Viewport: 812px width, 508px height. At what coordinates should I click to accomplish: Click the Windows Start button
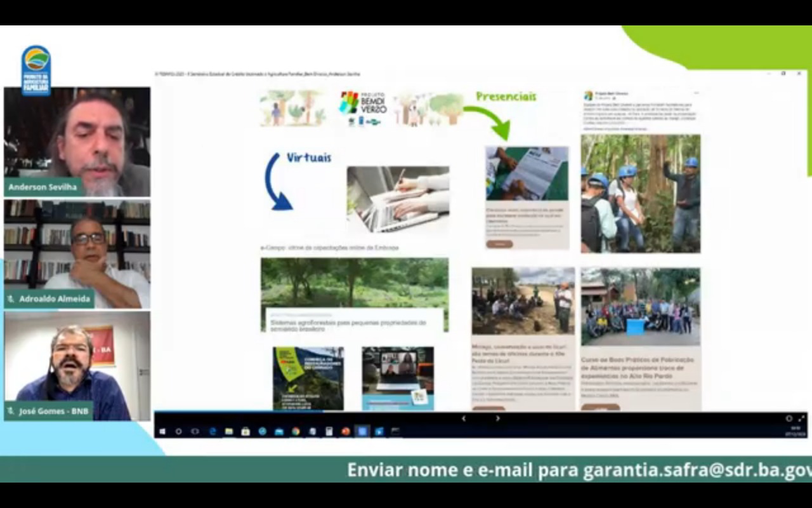(162, 431)
